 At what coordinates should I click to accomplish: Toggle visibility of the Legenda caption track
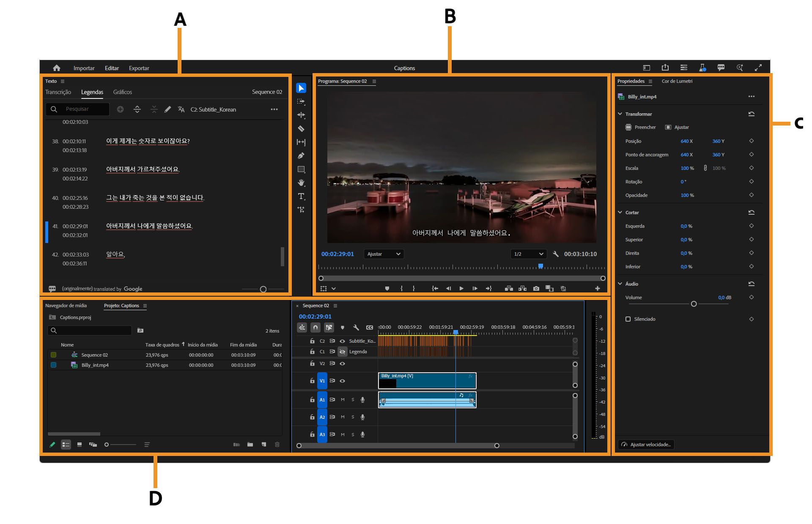click(343, 352)
